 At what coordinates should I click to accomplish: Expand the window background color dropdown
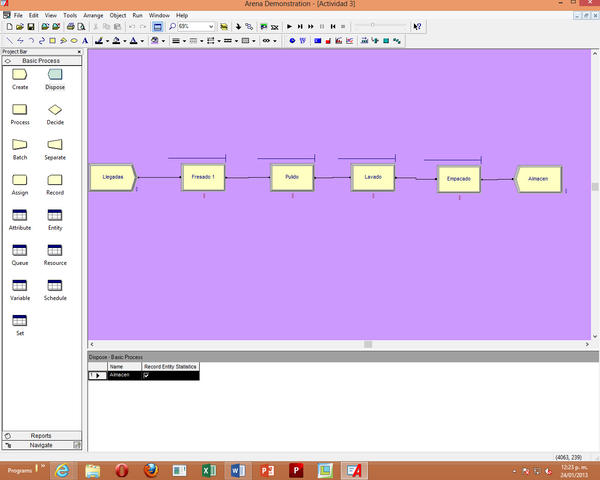click(163, 41)
